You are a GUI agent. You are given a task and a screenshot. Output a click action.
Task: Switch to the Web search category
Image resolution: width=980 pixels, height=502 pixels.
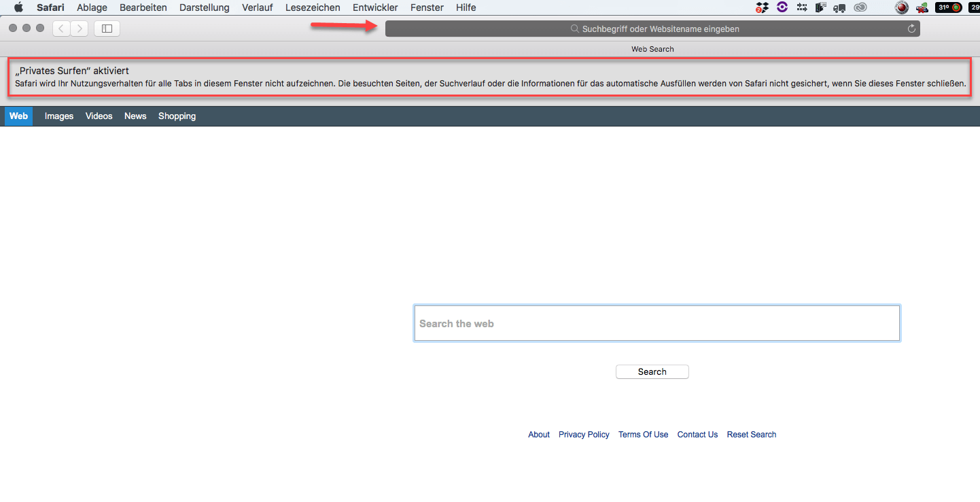(18, 116)
